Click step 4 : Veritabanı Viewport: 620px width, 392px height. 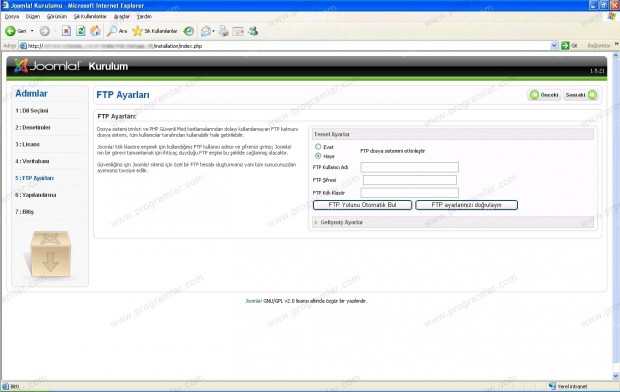tap(32, 161)
